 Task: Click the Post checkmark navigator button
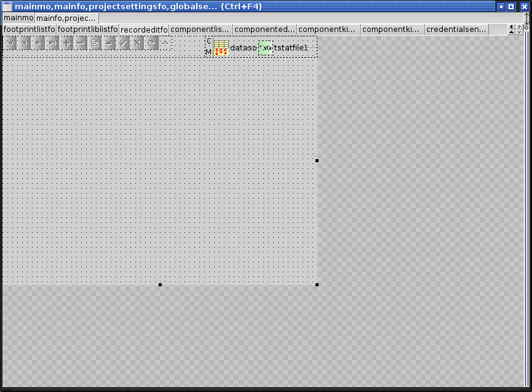124,43
